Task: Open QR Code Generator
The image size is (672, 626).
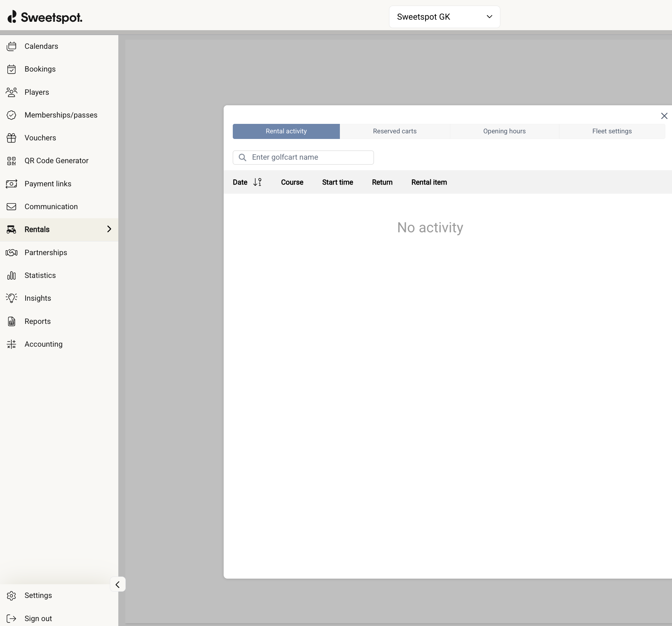Action: [x=59, y=161]
